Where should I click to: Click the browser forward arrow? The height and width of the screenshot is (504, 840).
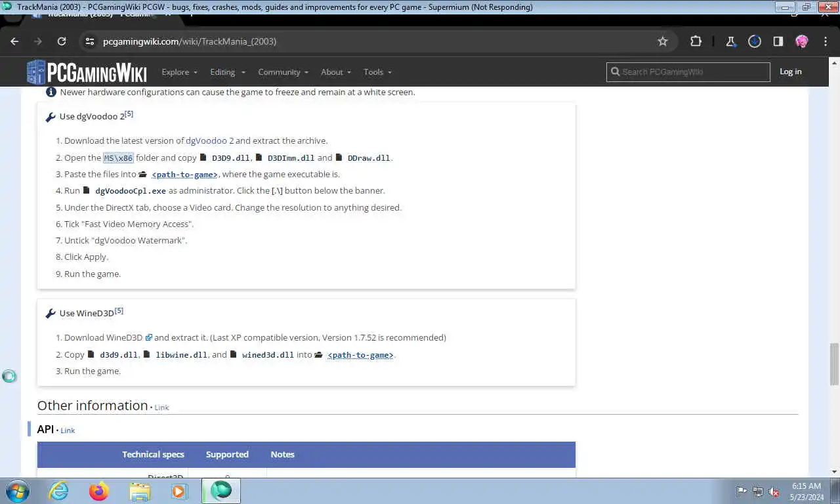tap(38, 41)
